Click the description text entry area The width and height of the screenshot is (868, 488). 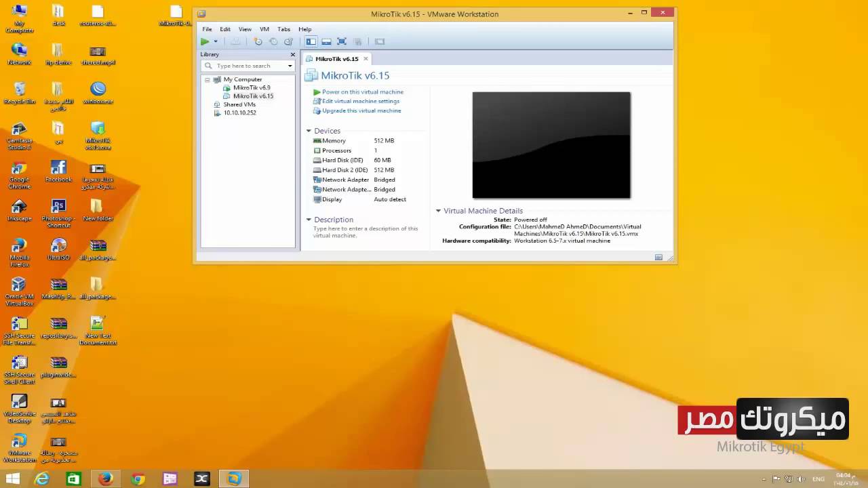tap(366, 232)
